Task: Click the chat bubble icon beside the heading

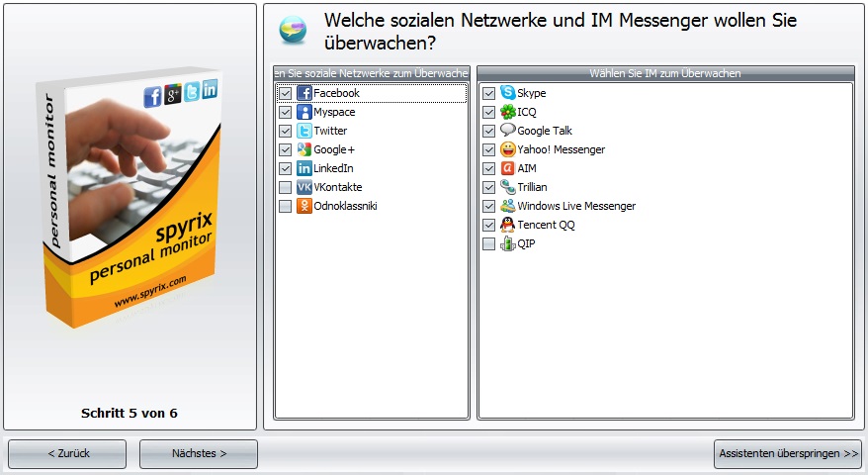Action: click(293, 30)
